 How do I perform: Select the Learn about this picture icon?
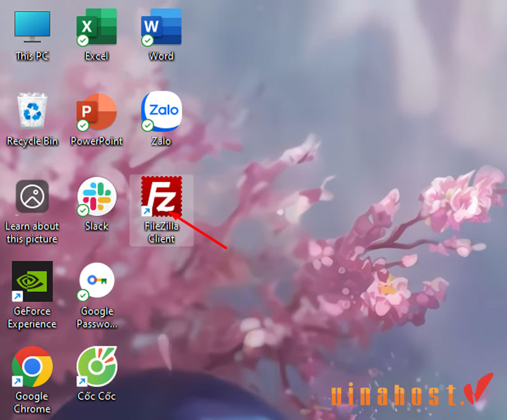pyautogui.click(x=32, y=196)
